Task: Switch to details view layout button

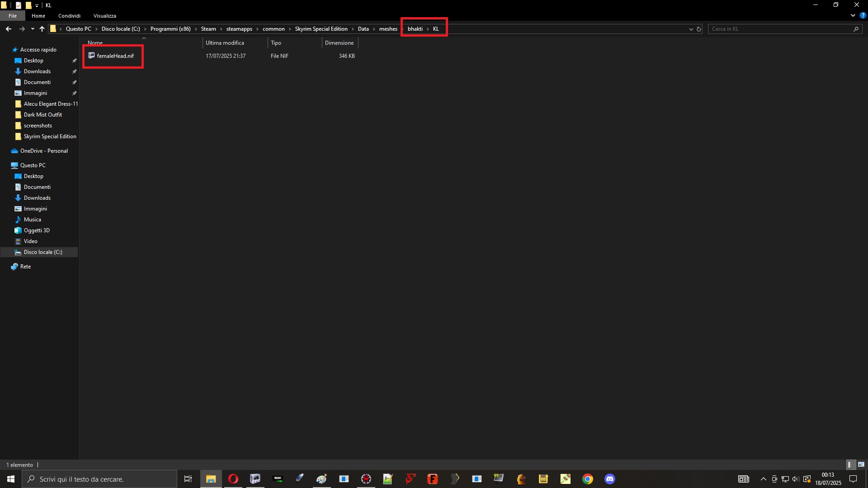Action: coord(850,465)
